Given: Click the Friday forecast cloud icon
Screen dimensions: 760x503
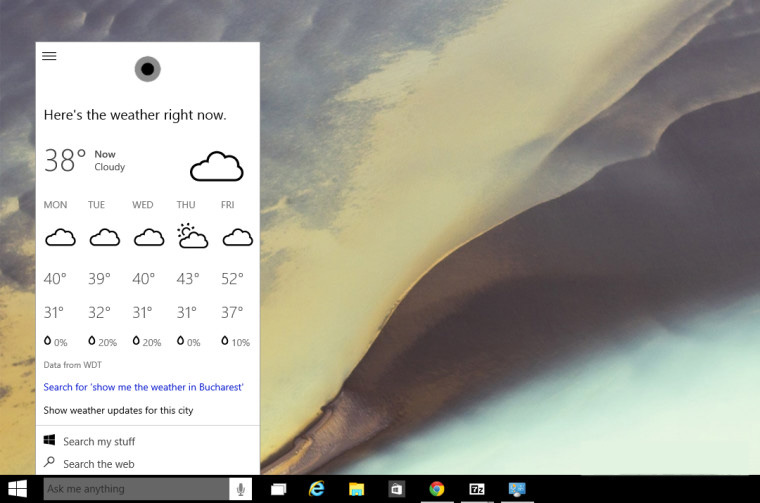Looking at the screenshot, I should click(x=237, y=237).
